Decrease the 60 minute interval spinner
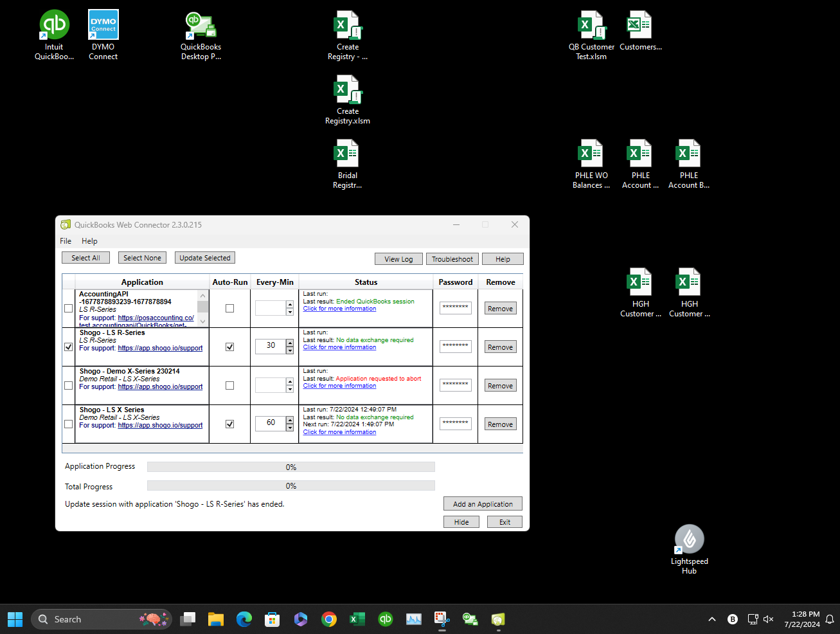 coord(290,428)
